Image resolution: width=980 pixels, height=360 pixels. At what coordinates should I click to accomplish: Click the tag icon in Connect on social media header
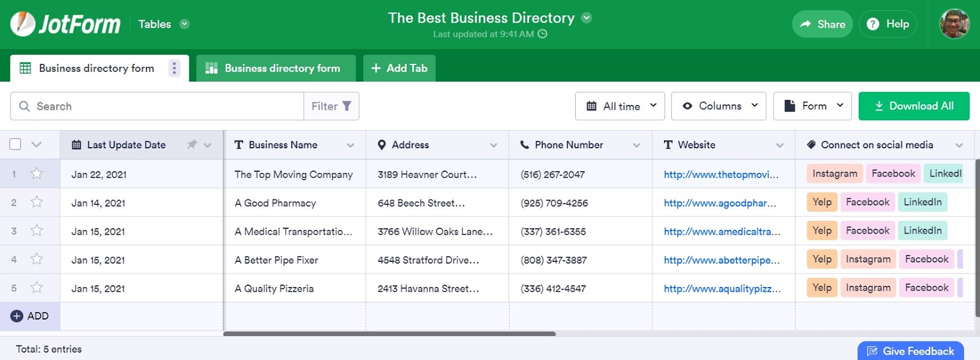tap(811, 145)
